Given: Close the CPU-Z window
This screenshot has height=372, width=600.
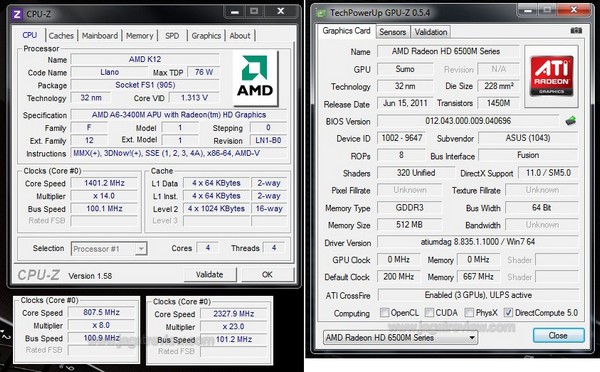Looking at the screenshot, I should pyautogui.click(x=281, y=11).
